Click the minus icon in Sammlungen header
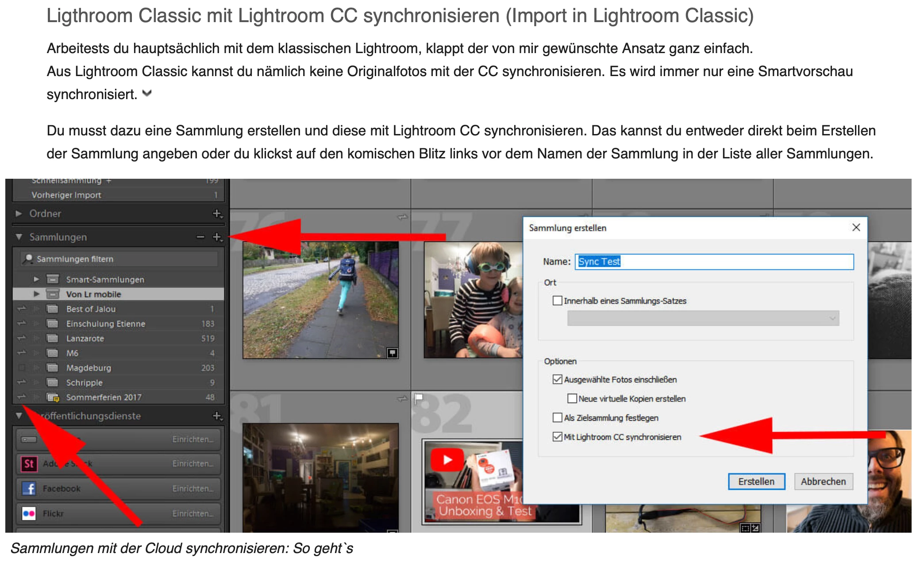Screen dimensions: 924x561 click(x=200, y=237)
